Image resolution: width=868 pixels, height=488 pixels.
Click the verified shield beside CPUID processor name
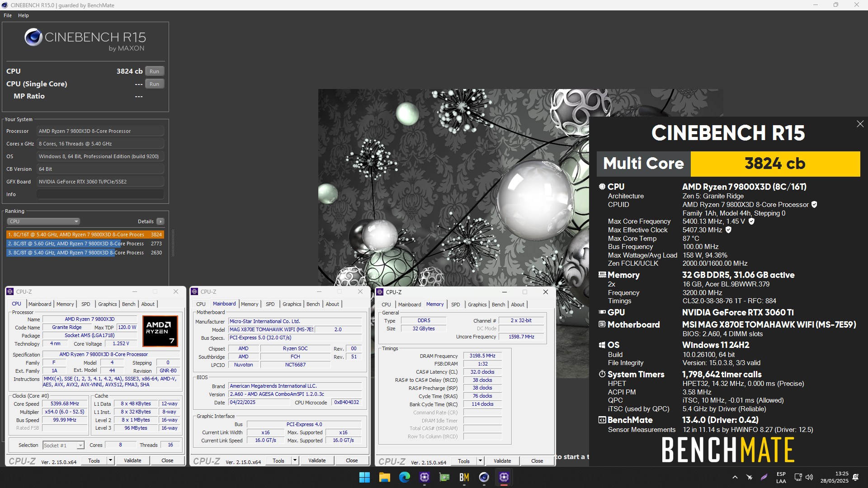pyautogui.click(x=814, y=205)
